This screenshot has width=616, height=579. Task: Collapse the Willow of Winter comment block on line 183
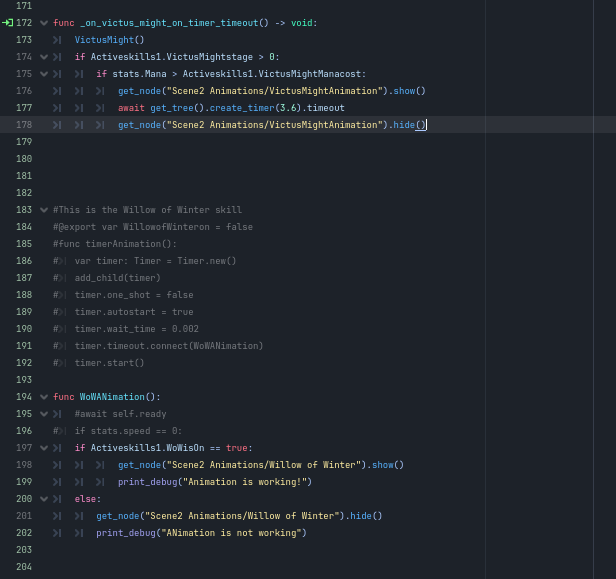tap(44, 210)
